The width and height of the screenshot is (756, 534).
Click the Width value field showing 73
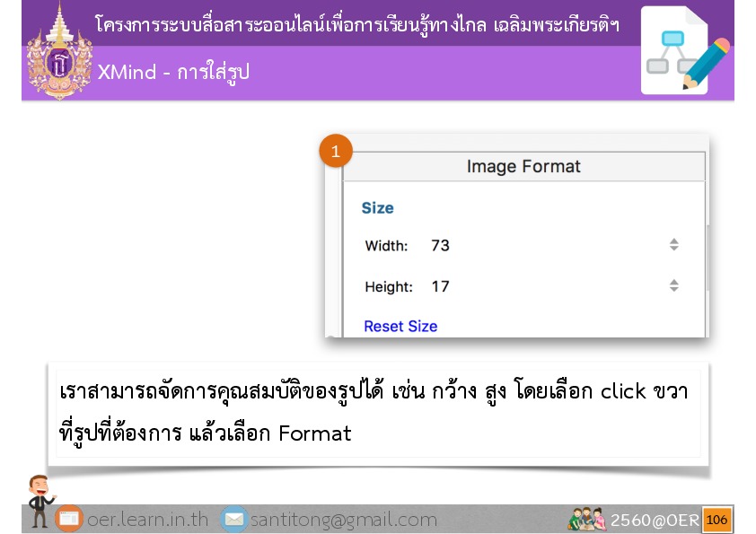[440, 245]
